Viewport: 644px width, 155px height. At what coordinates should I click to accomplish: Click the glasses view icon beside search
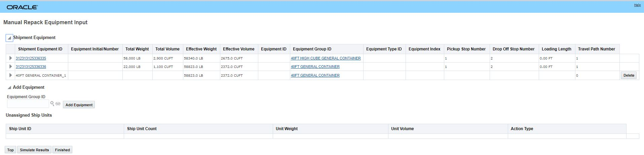58,104
